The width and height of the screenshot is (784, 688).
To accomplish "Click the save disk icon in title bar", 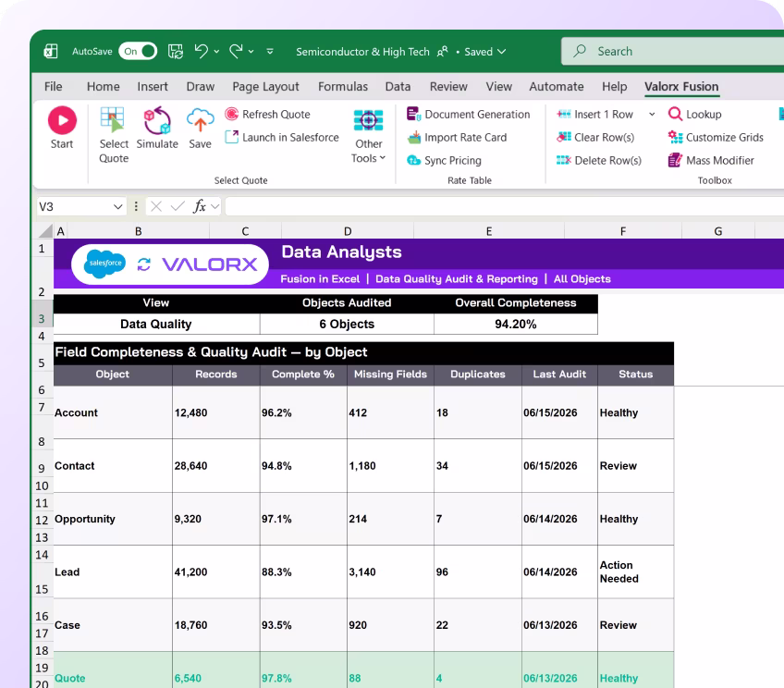I will (x=175, y=51).
